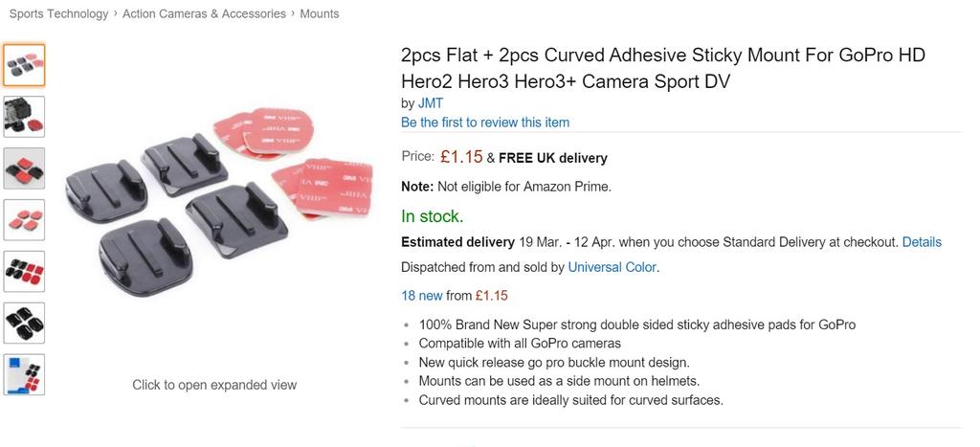Image resolution: width=980 pixels, height=447 pixels.
Task: Open the Universal Color seller page
Action: click(612, 267)
